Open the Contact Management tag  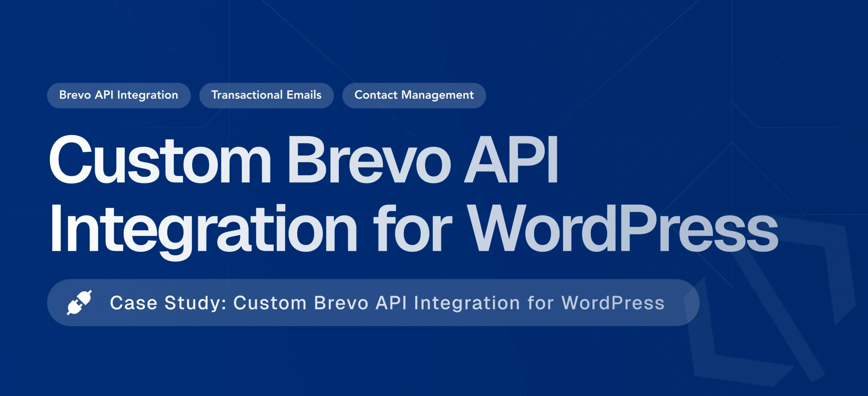414,95
